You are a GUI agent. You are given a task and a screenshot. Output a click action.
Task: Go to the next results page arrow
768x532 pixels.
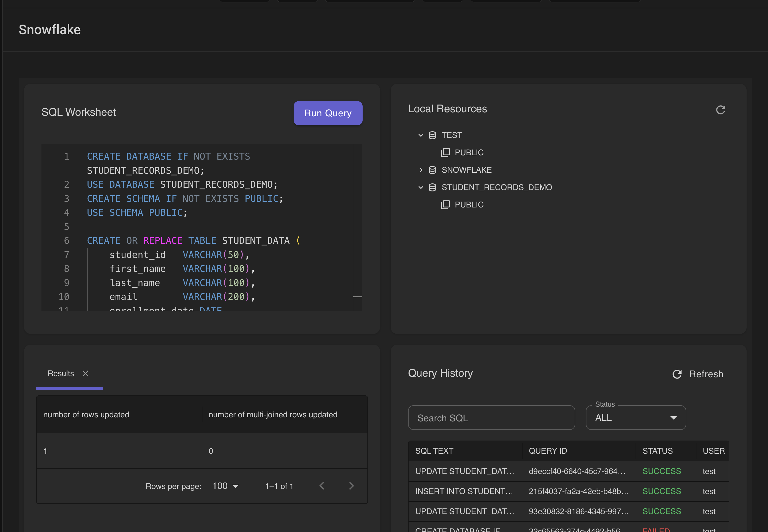pyautogui.click(x=351, y=486)
